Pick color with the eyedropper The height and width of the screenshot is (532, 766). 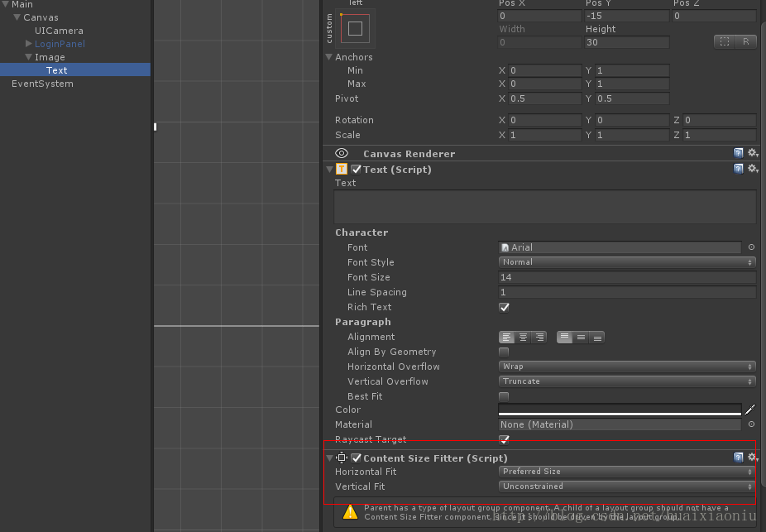(750, 410)
